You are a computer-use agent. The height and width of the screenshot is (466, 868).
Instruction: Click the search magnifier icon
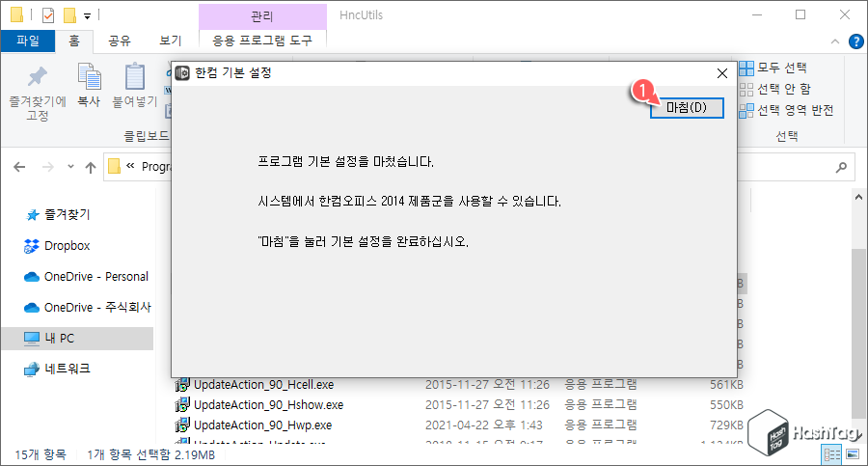(x=841, y=167)
